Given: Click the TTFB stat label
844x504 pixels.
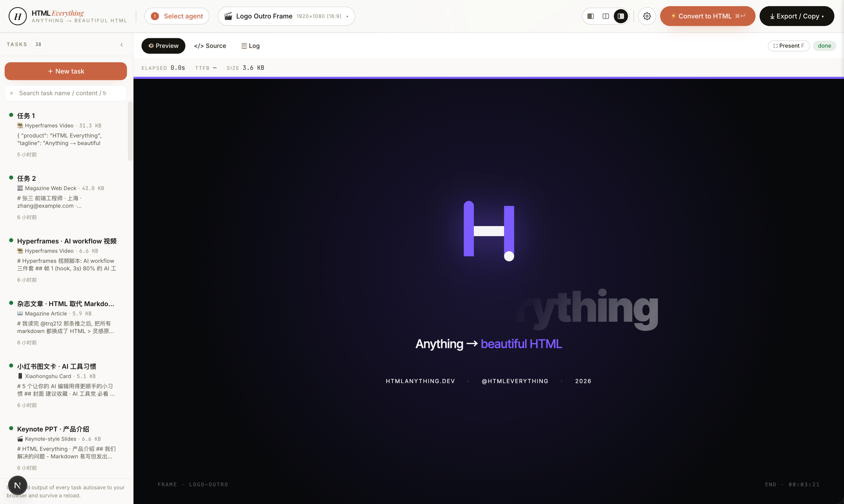Looking at the screenshot, I should [x=202, y=68].
